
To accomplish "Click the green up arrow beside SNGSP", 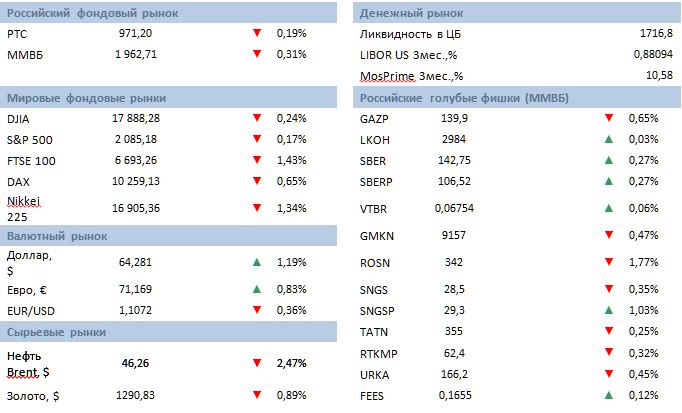I will [x=609, y=311].
